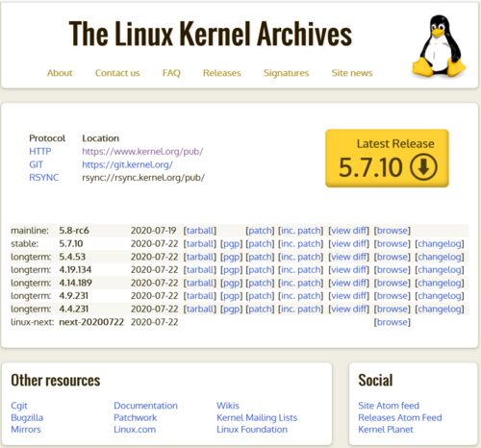Image resolution: width=481 pixels, height=448 pixels.
Task: Open the changelog for longterm 5.4.53
Action: pos(440,257)
